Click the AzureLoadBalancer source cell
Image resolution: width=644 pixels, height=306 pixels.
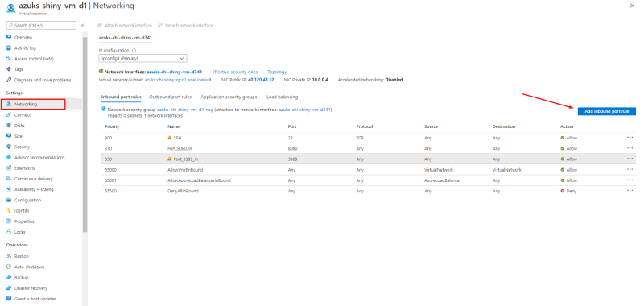[x=442, y=180]
